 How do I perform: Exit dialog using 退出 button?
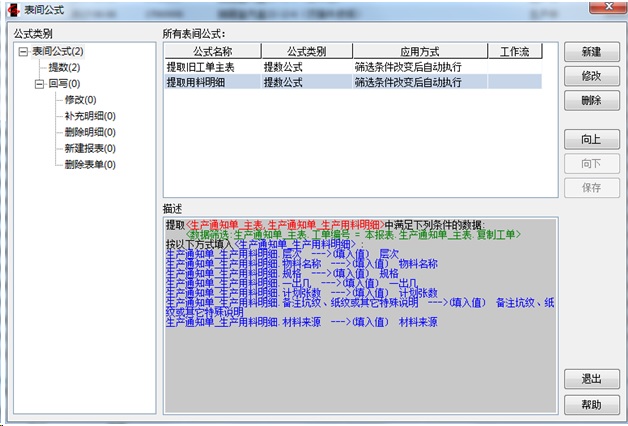[590, 380]
